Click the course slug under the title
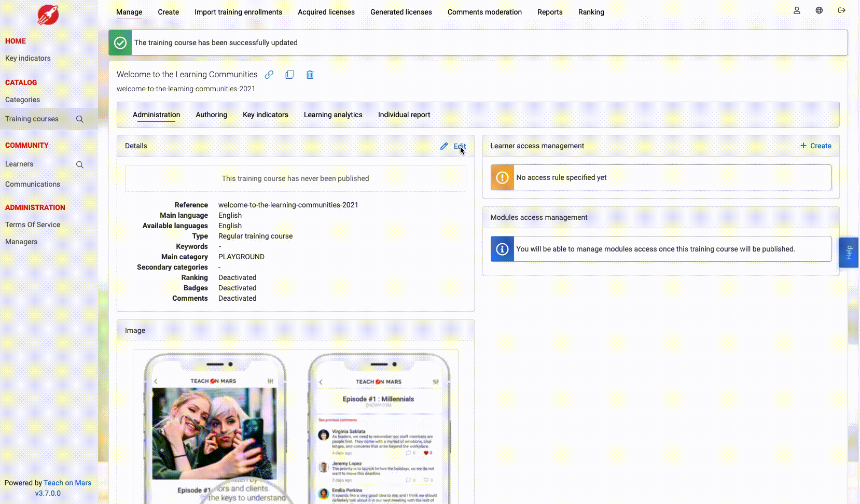860x504 pixels. click(186, 89)
